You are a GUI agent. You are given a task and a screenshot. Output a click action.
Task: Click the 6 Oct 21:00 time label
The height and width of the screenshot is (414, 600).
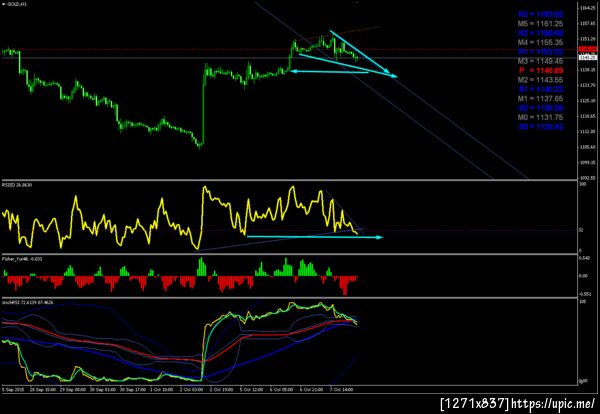coord(311,390)
